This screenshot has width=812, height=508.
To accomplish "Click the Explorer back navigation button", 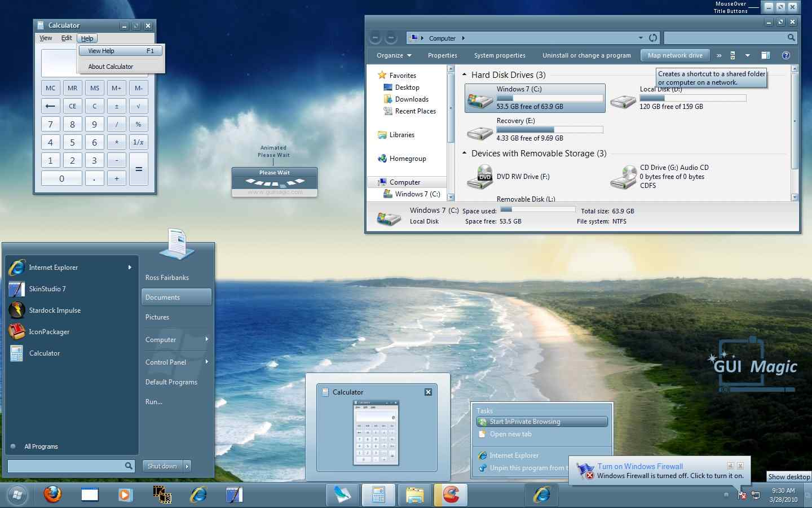I will pos(376,38).
